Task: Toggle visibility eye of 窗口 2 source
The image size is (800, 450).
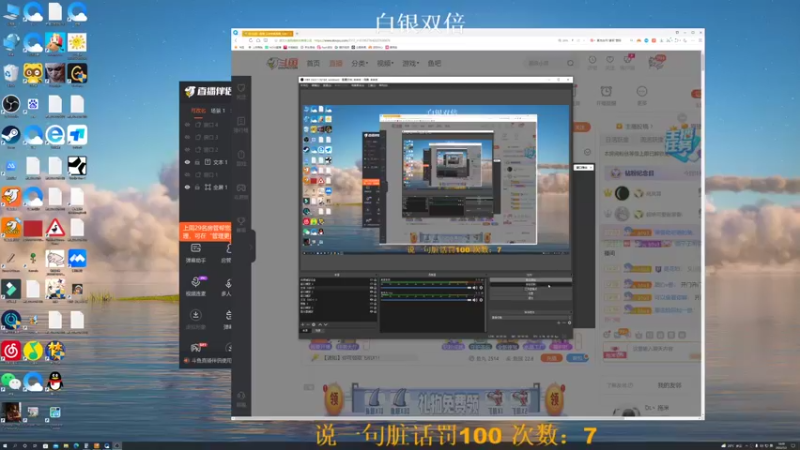Action: tap(187, 149)
